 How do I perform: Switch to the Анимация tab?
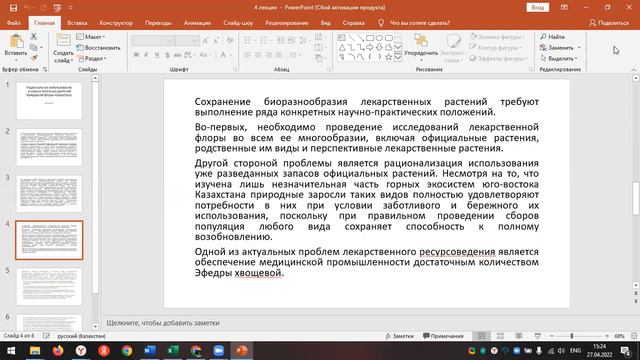197,23
